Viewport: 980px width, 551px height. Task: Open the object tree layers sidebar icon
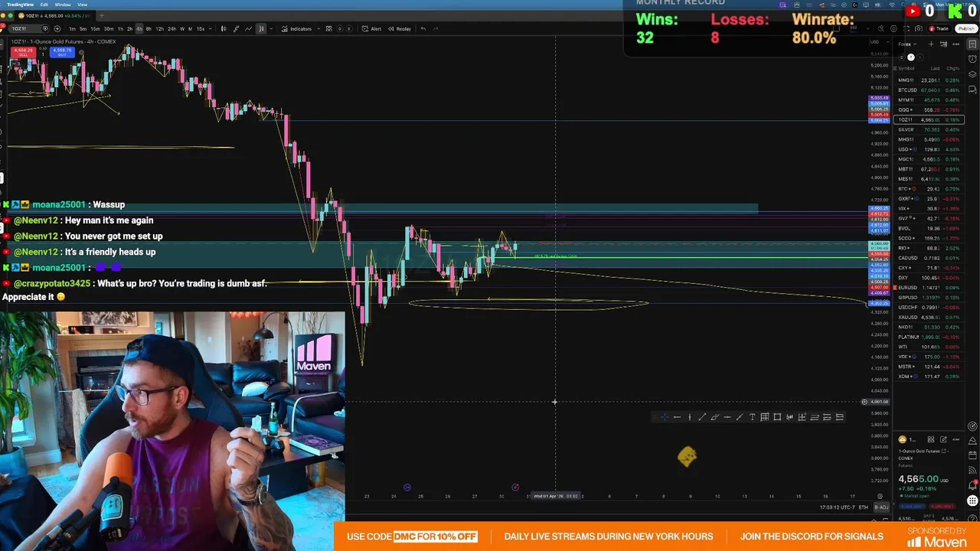pos(972,73)
